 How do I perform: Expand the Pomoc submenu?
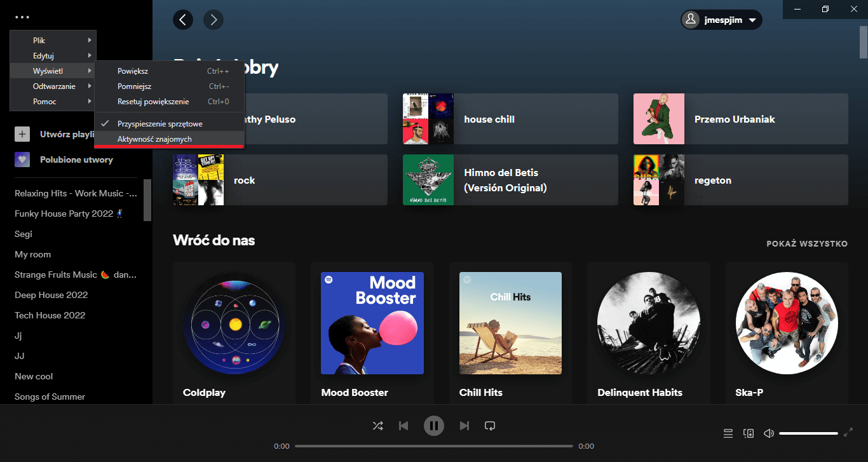pyautogui.click(x=53, y=101)
